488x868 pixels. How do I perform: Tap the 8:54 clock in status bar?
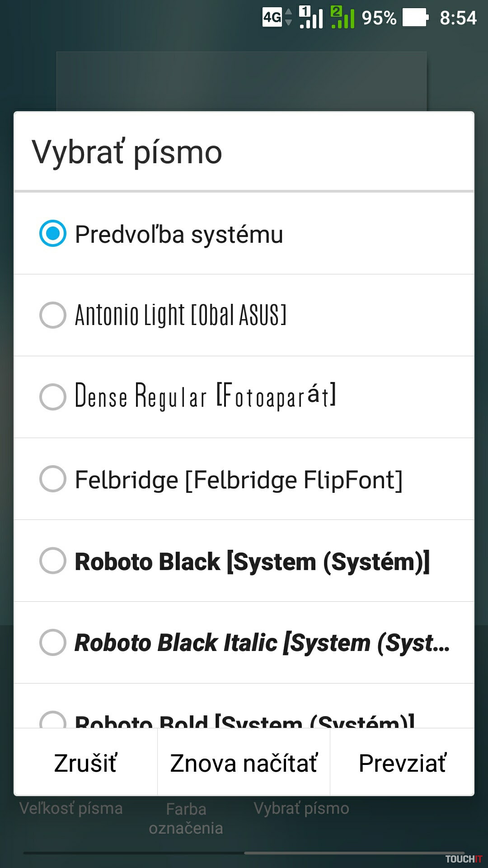tap(458, 18)
